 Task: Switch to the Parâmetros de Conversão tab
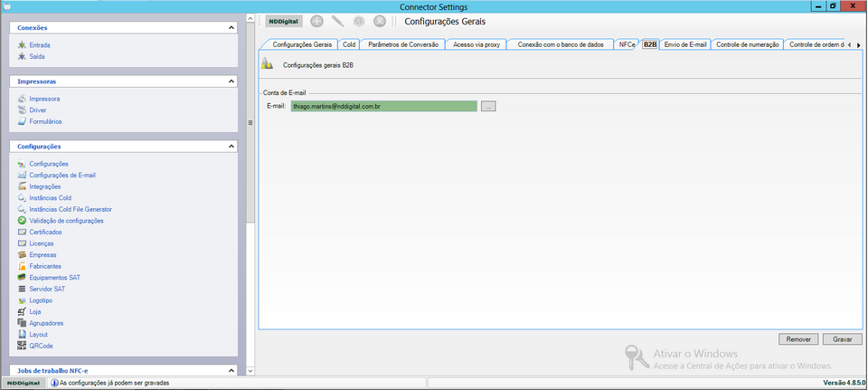pyautogui.click(x=403, y=45)
